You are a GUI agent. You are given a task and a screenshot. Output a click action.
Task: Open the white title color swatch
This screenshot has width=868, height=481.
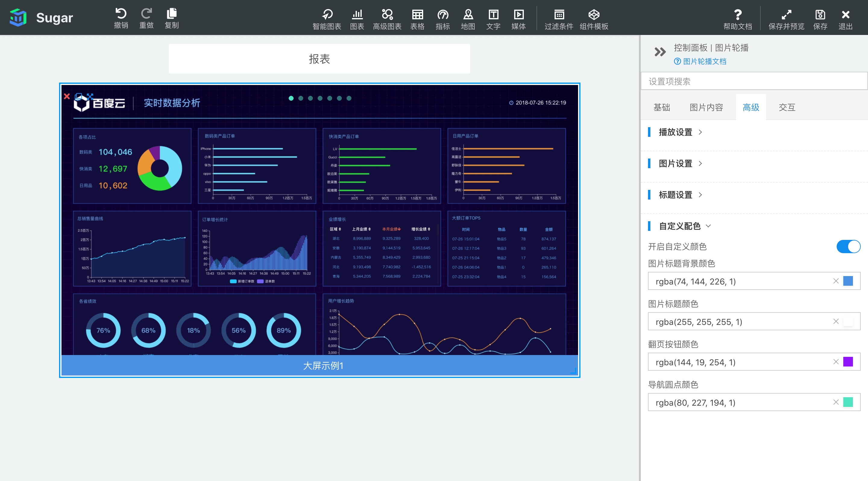pos(848,321)
